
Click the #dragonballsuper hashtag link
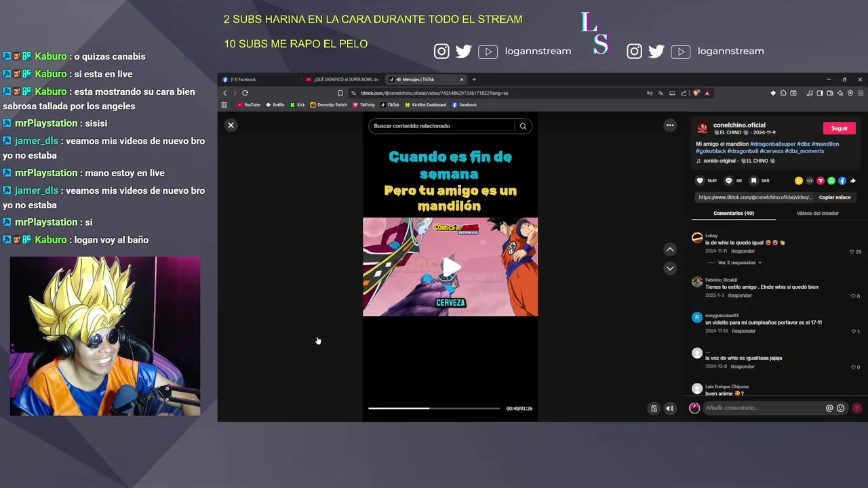(x=772, y=144)
